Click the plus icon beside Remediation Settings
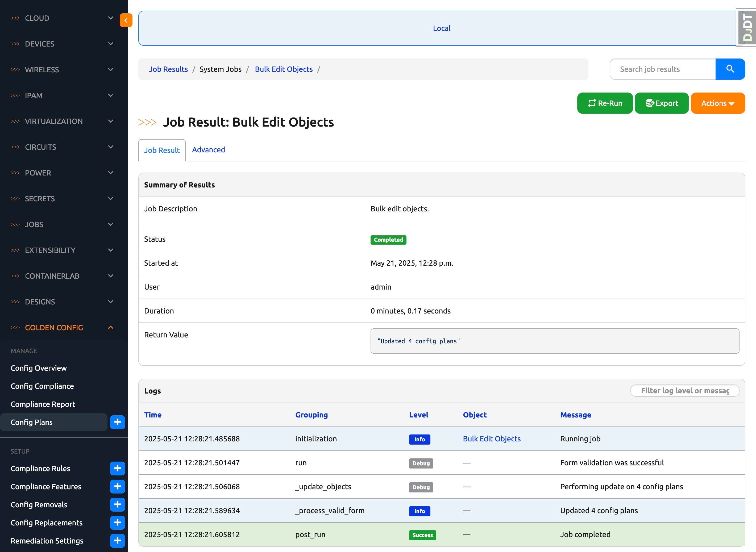Viewport: 756px width, 552px height. pos(117,540)
